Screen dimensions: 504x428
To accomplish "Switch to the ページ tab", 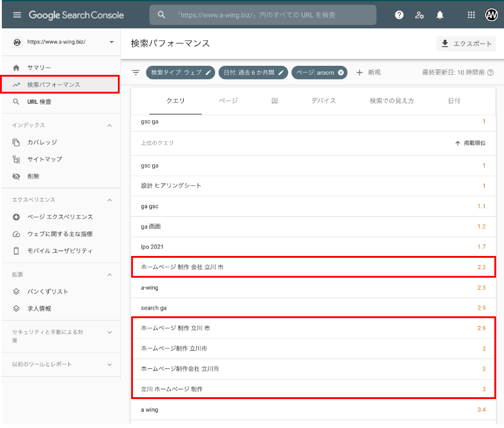I will [228, 101].
